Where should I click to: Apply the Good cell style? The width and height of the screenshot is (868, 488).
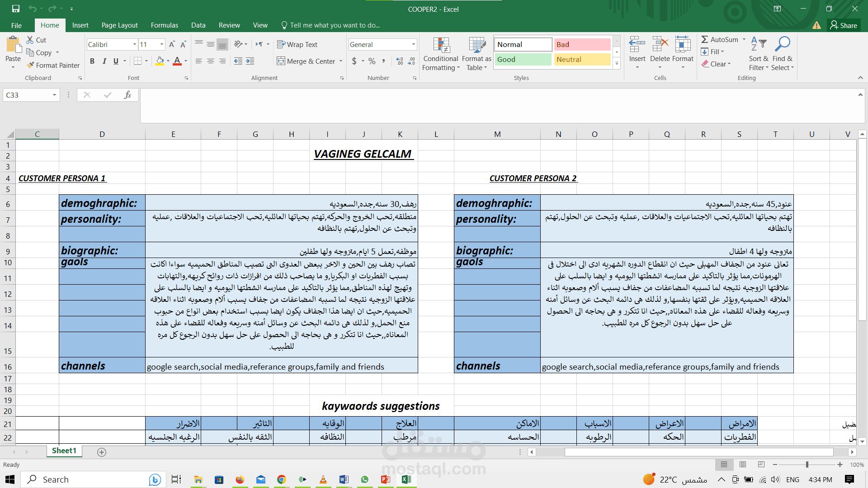click(523, 59)
